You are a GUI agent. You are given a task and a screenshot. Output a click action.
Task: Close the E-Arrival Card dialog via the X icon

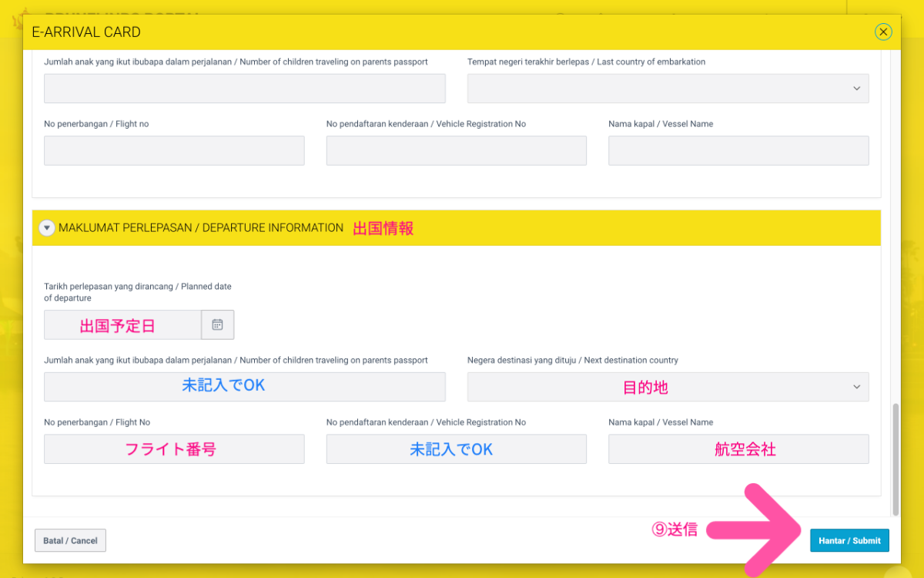point(883,32)
